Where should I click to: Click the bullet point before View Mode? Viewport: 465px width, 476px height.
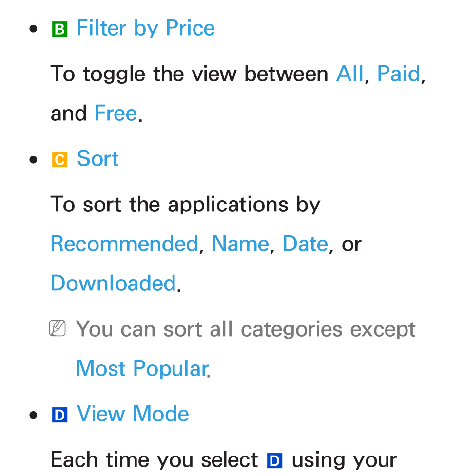point(33,415)
